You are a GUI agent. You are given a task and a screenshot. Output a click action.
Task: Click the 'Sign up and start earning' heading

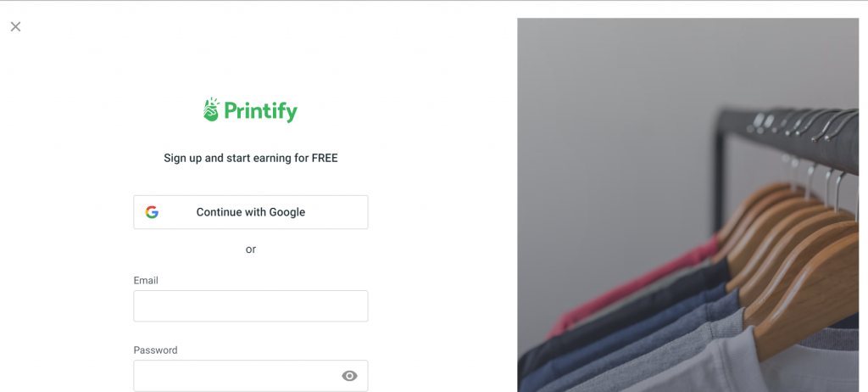[x=250, y=158]
